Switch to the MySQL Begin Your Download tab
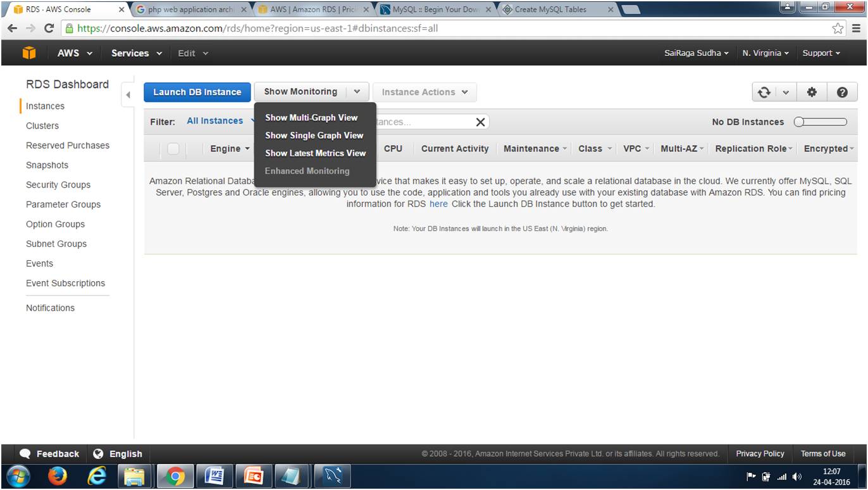This screenshot has height=490, width=868. tap(436, 9)
